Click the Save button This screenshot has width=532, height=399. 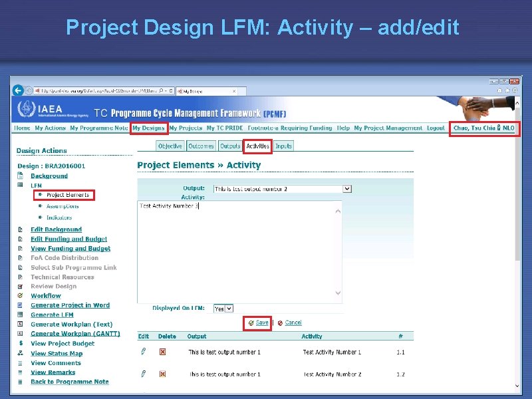(261, 323)
